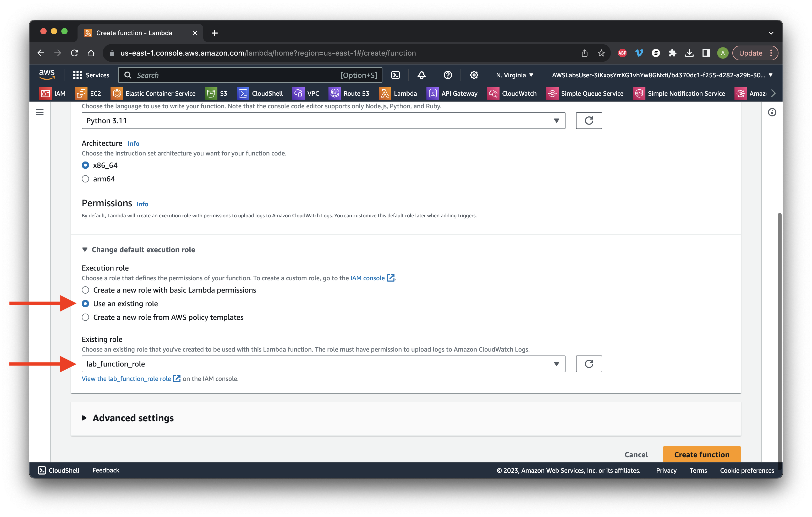The width and height of the screenshot is (812, 517).
Task: Choose Create a new role with basic Lambda permissions
Action: [85, 290]
